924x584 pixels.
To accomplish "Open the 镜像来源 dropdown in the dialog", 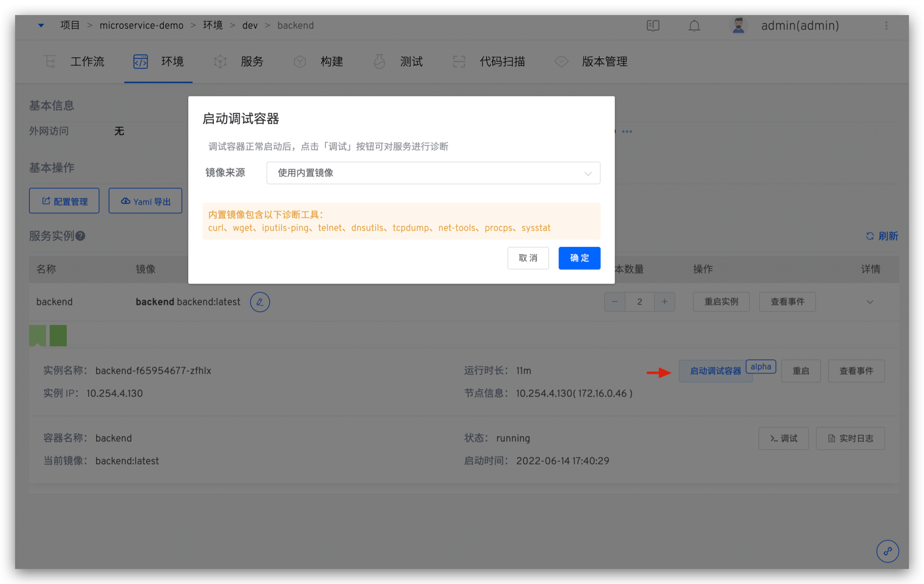I will point(433,173).
